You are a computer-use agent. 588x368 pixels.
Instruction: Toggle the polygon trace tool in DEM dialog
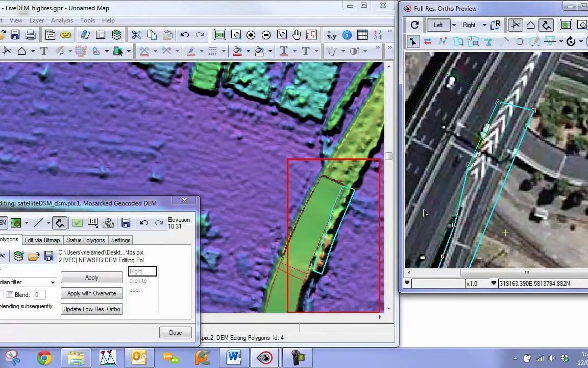(60, 223)
